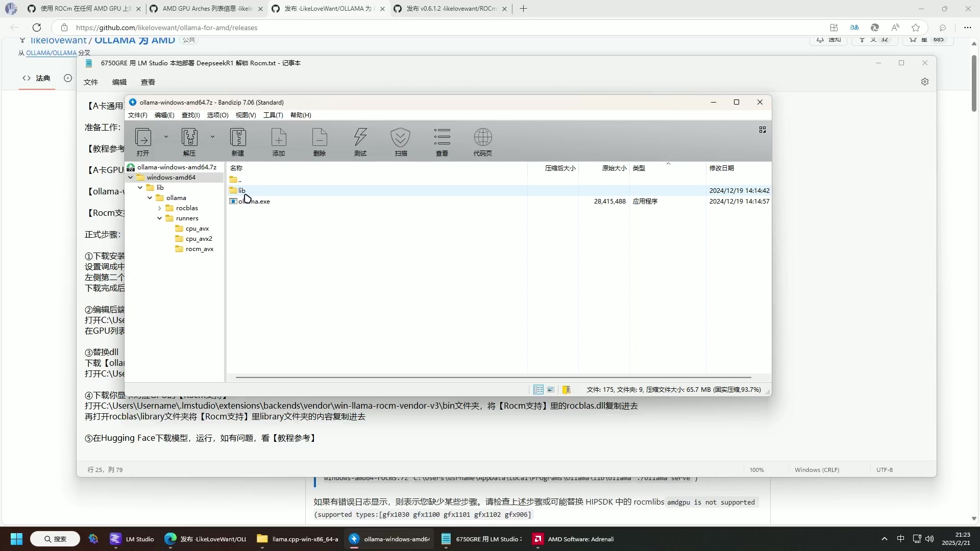Expand the rocblas folder in tree
This screenshot has height=551, width=980.
point(160,208)
